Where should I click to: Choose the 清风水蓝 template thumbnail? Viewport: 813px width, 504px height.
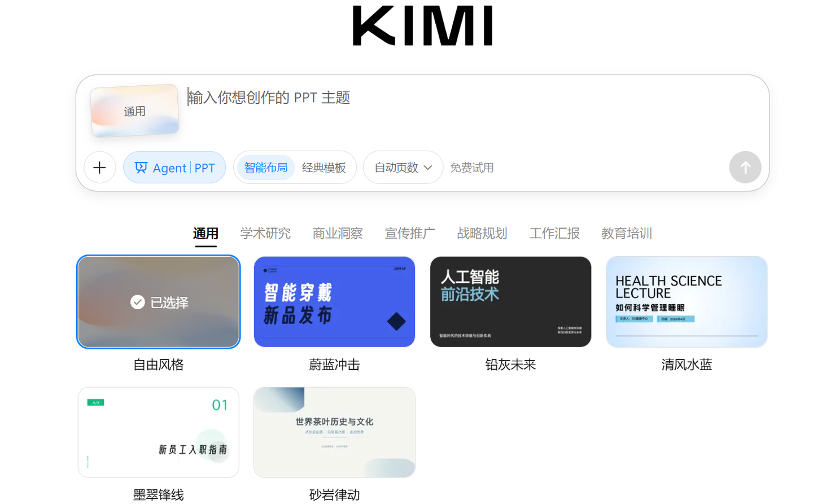coord(687,302)
